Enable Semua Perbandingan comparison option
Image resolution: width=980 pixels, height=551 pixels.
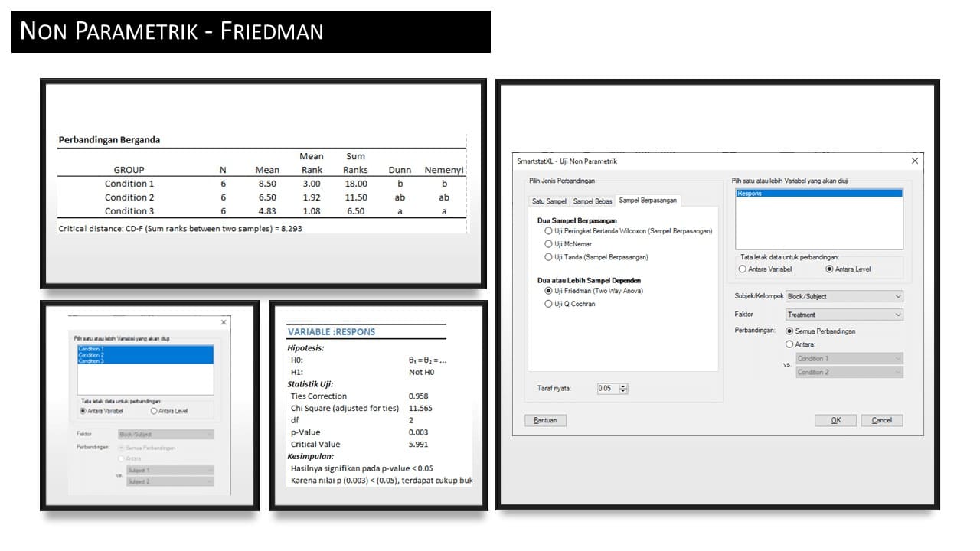tap(790, 331)
